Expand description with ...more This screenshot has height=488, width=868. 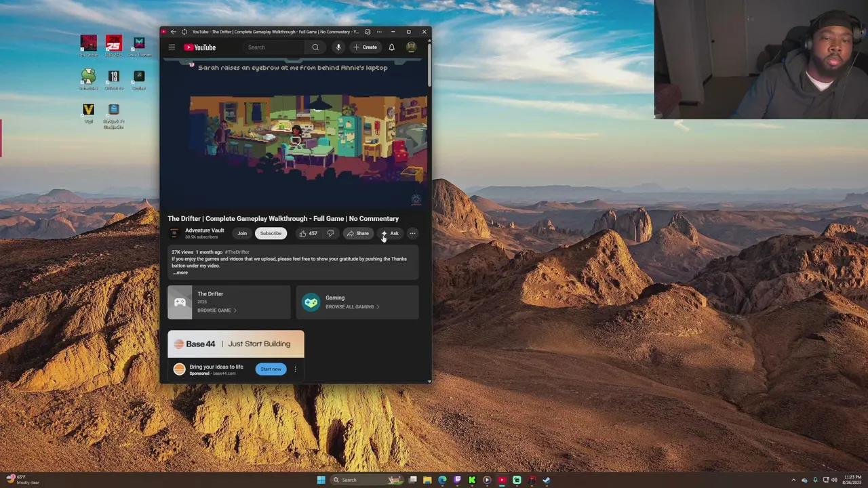pyautogui.click(x=180, y=272)
